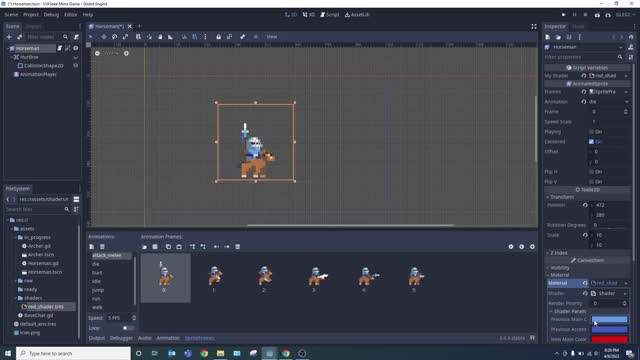The height and width of the screenshot is (360, 640).
Task: Pick the Previous Accent blue swatch
Action: [x=609, y=329]
